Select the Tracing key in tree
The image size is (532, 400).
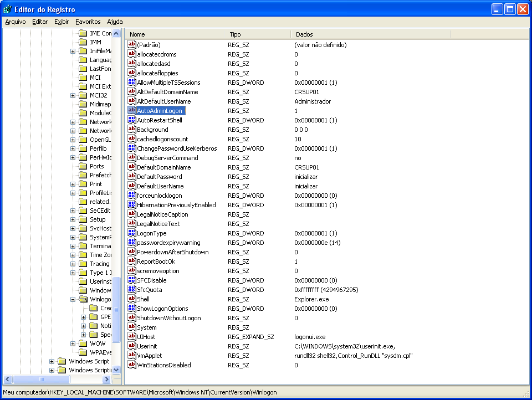(100, 264)
